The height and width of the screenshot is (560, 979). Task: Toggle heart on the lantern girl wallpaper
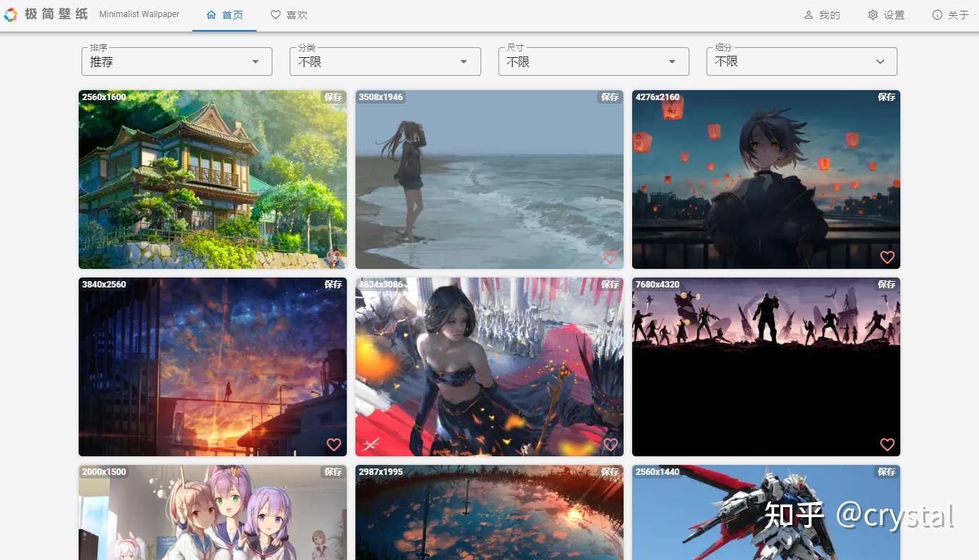[x=887, y=257]
